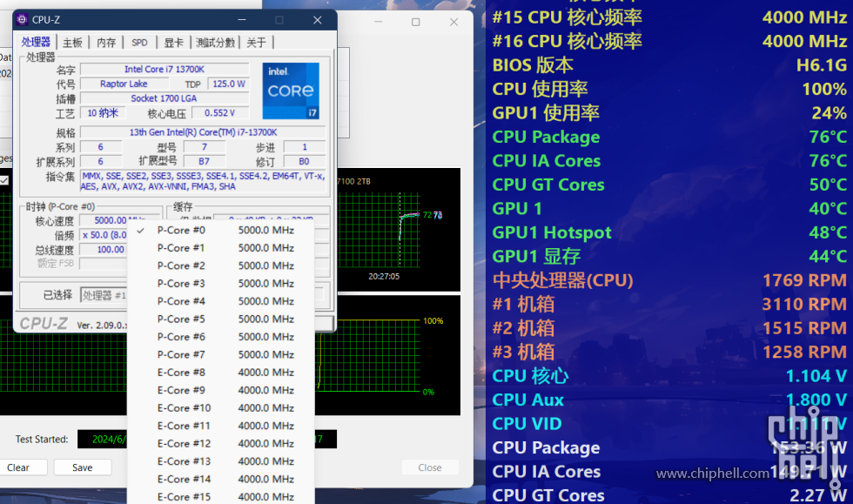
Task: Click the 'CPU IA Cores' 76°C temperature row
Action: 669,160
